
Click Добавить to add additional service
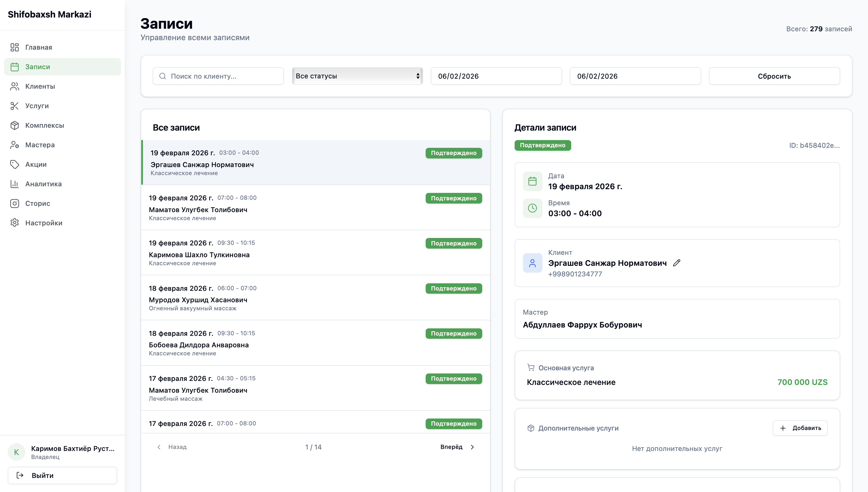(800, 428)
